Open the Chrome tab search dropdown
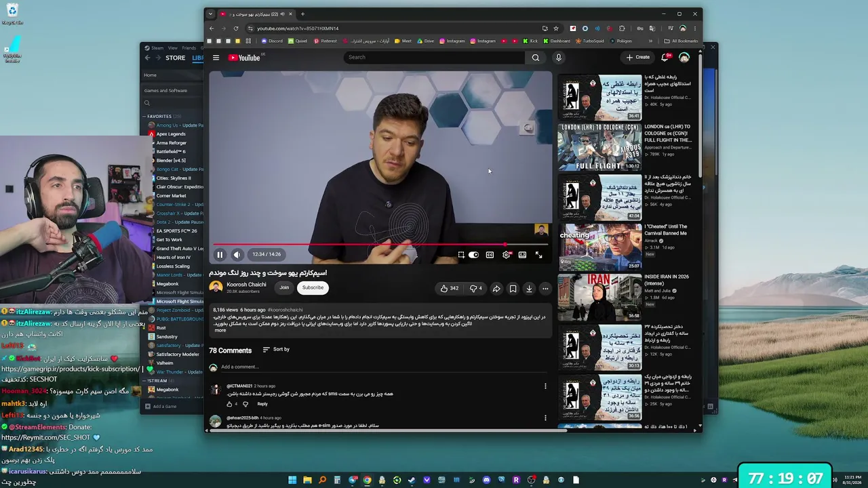The width and height of the screenshot is (868, 488). [x=210, y=14]
